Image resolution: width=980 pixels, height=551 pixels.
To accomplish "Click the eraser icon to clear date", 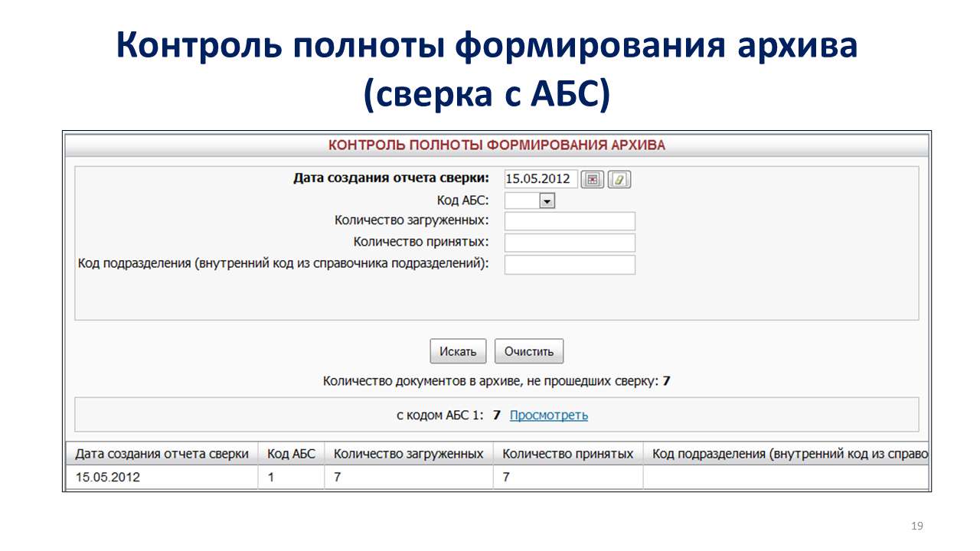I will click(619, 179).
